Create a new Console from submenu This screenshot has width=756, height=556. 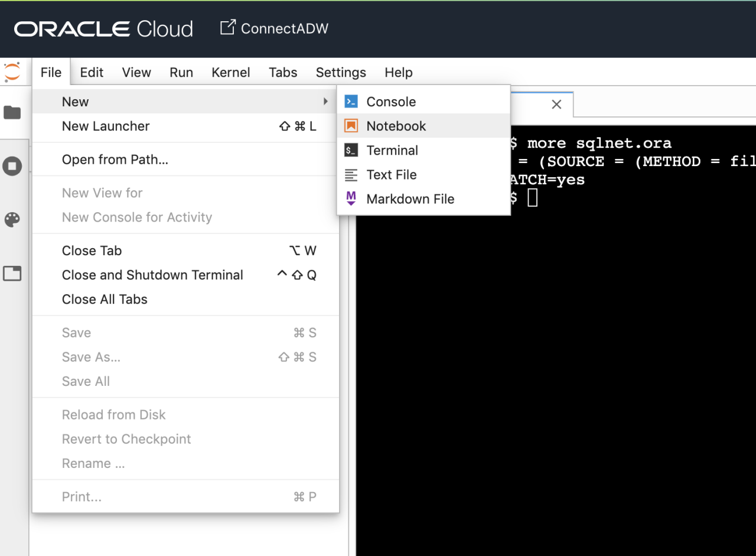pos(423,102)
